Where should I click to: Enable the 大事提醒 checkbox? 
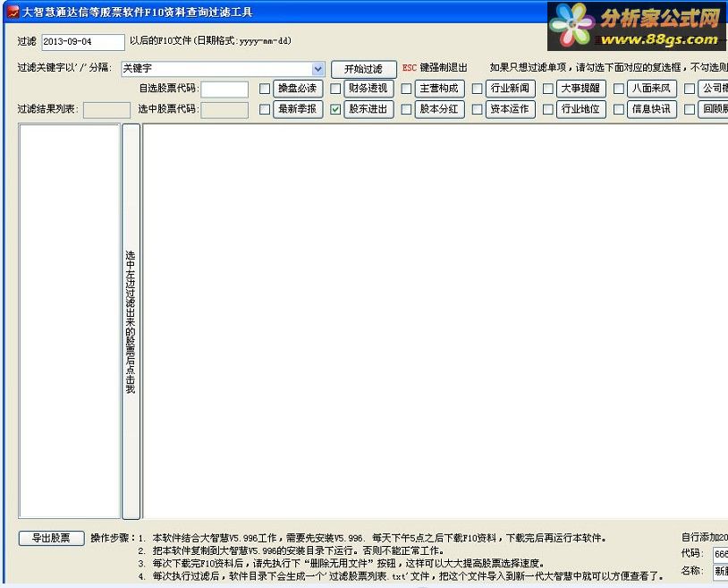[548, 89]
